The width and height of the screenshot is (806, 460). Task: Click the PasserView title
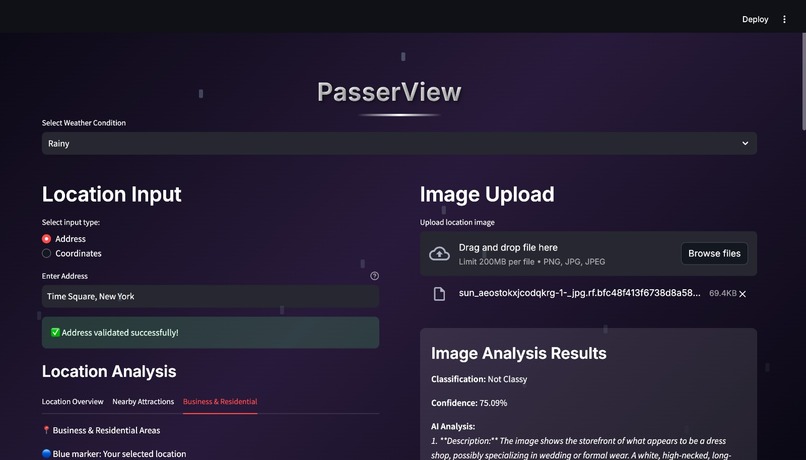[x=389, y=93]
